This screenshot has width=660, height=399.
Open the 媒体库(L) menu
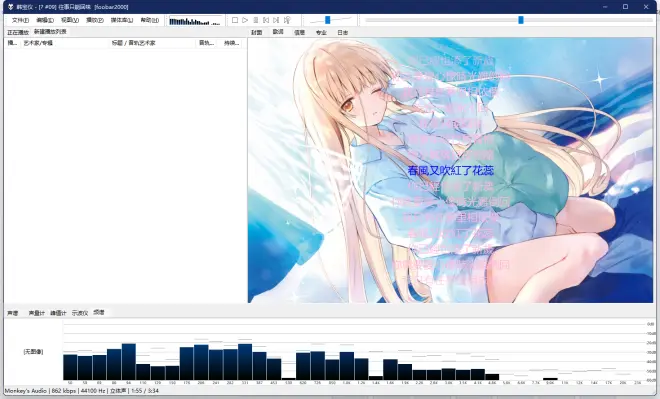(122, 20)
